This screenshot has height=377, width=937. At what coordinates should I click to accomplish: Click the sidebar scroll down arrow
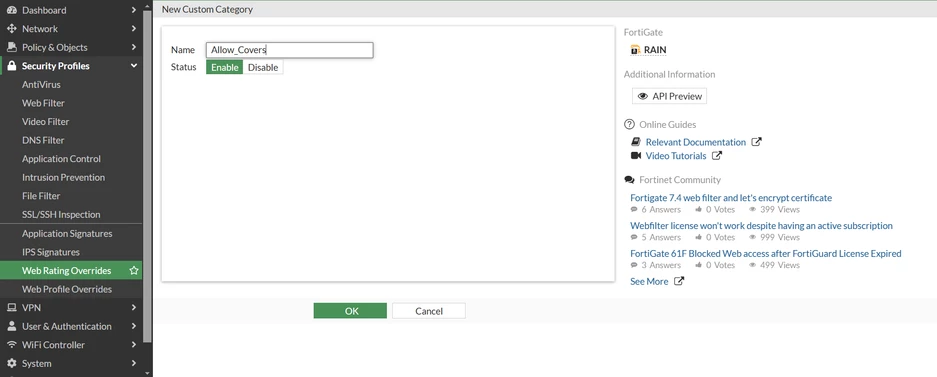click(148, 373)
